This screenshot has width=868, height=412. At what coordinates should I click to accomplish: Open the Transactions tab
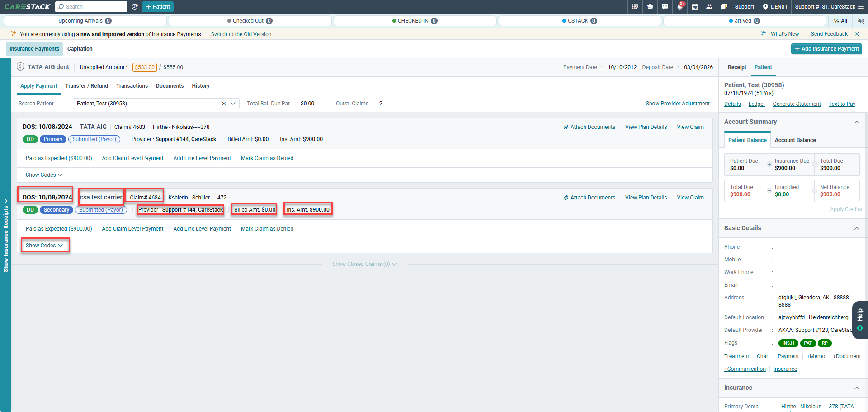click(x=132, y=86)
